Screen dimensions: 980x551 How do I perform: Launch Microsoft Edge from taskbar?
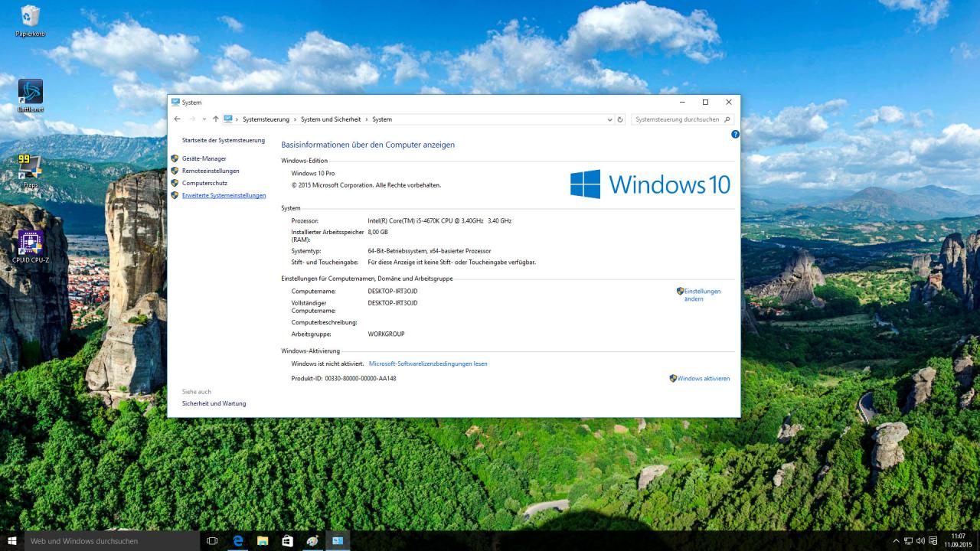pyautogui.click(x=238, y=541)
